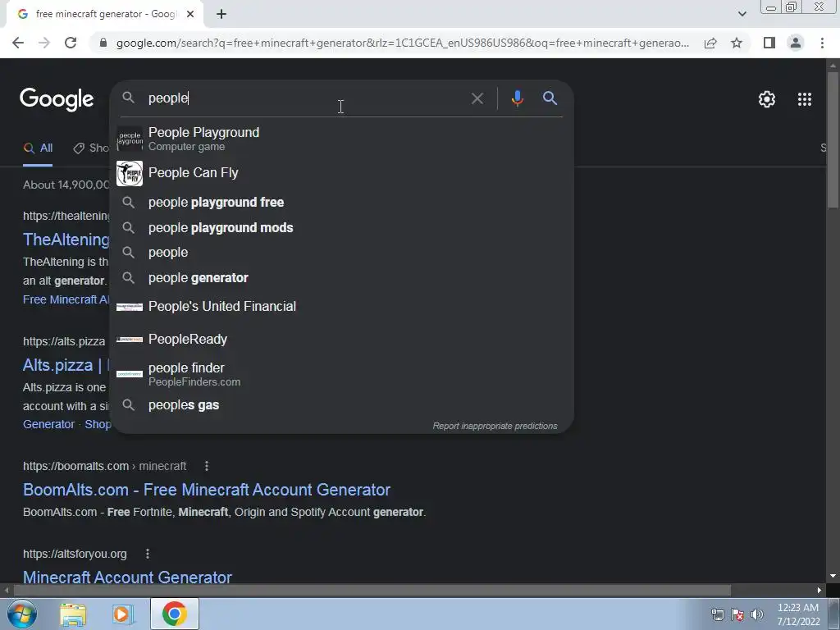Viewport: 840px width, 630px height.
Task: Click the Chrome taskbar icon
Action: [174, 614]
